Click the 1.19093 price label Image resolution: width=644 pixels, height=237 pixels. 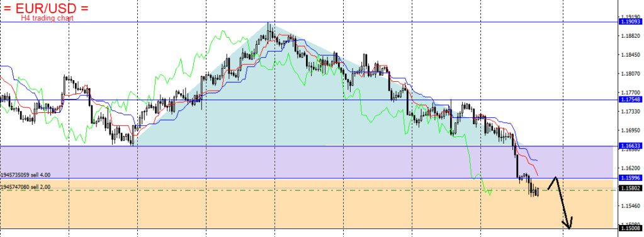click(630, 21)
